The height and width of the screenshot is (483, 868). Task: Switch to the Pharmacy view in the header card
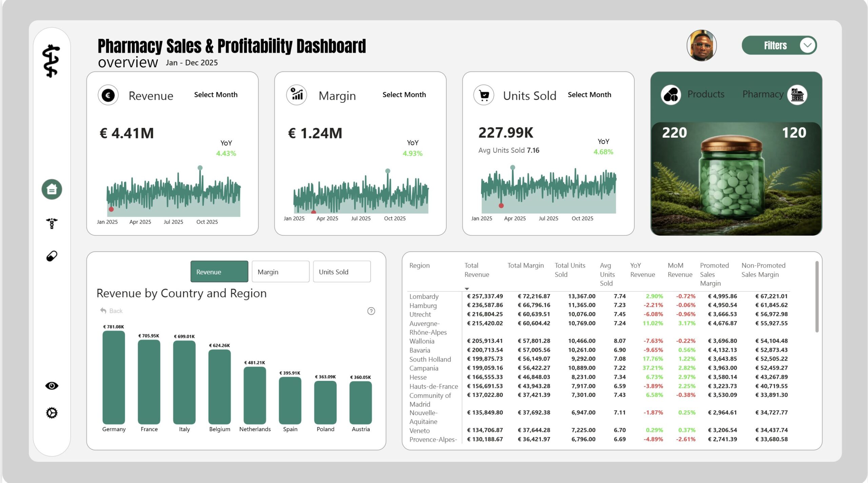tap(763, 94)
